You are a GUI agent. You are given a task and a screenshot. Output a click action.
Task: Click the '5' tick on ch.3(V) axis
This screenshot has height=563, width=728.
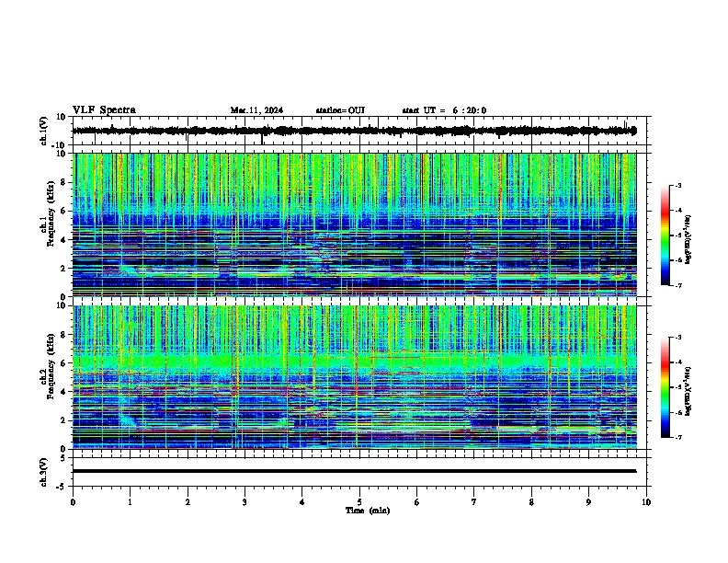point(63,457)
